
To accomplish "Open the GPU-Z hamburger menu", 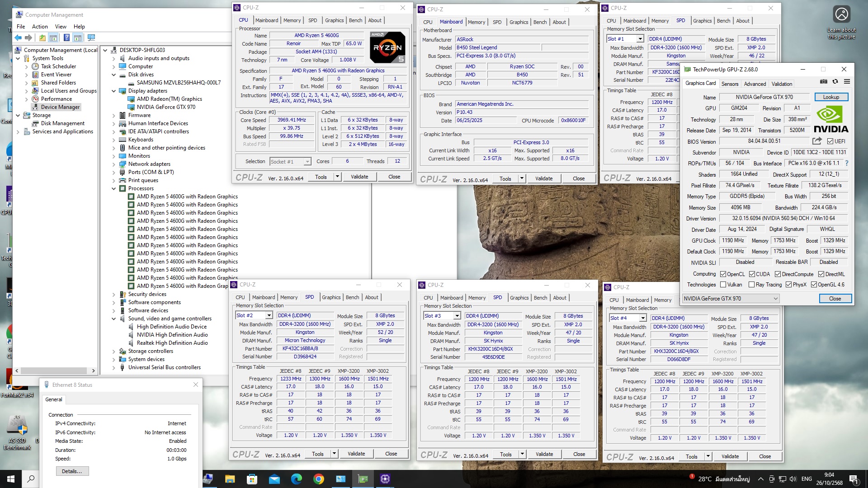I will [847, 81].
